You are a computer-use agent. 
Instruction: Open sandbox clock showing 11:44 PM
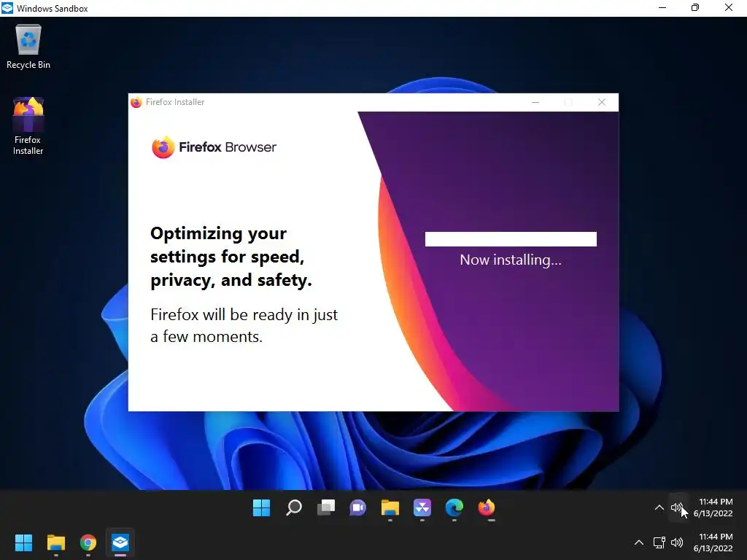coord(713,507)
